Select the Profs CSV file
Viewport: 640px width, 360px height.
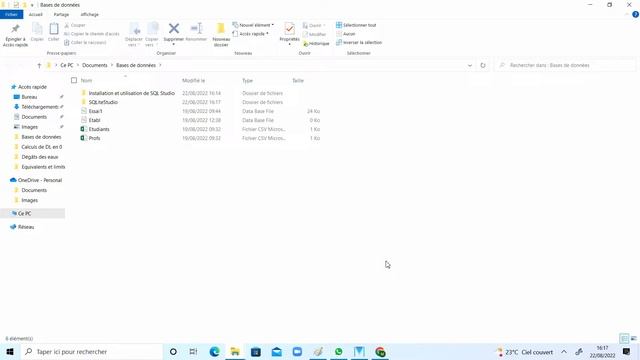tap(94, 138)
